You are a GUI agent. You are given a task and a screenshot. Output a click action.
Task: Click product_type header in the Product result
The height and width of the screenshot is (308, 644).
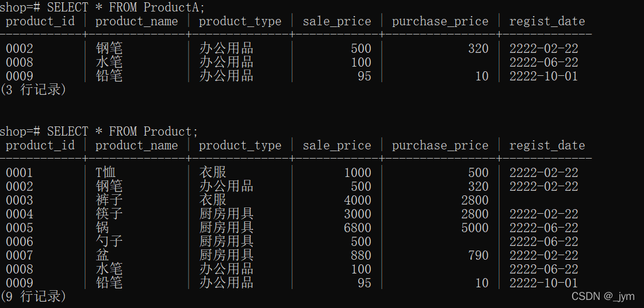[240, 146]
